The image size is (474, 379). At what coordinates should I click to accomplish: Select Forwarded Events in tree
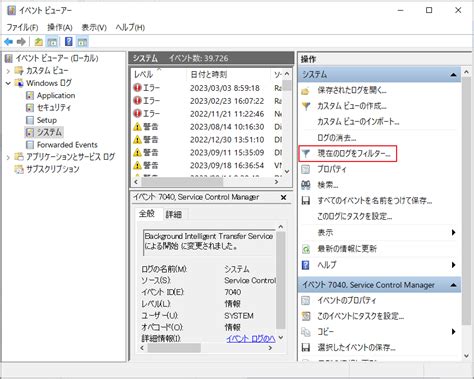point(67,145)
